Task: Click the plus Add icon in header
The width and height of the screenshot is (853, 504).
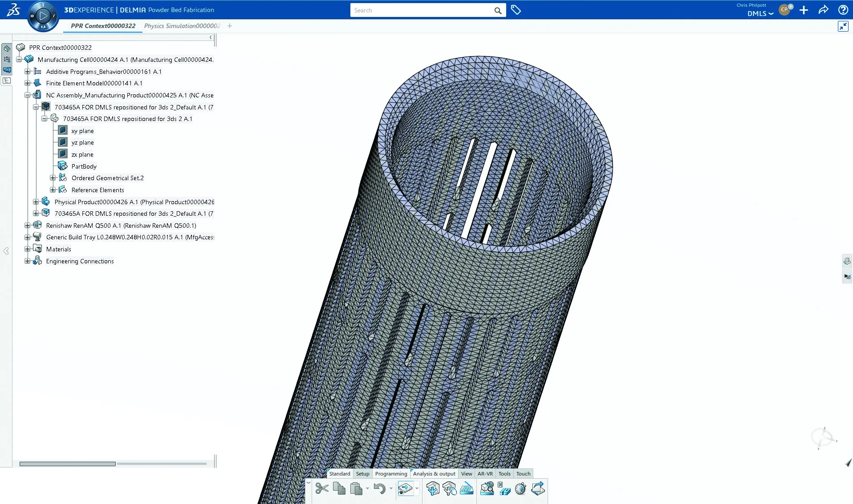Action: tap(804, 10)
